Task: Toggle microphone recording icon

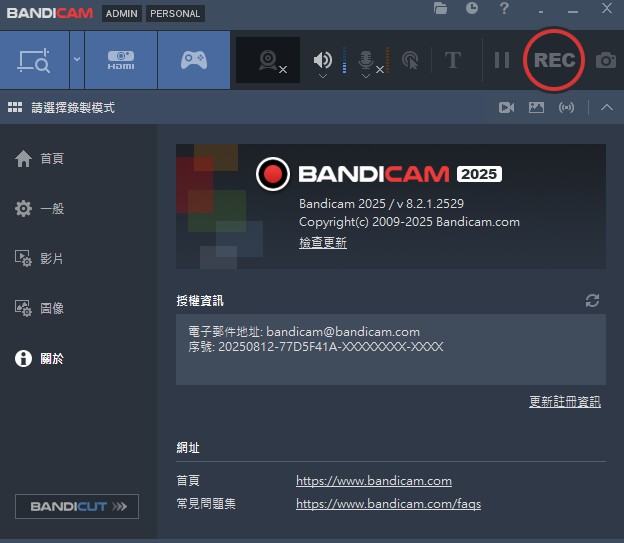Action: click(x=365, y=59)
